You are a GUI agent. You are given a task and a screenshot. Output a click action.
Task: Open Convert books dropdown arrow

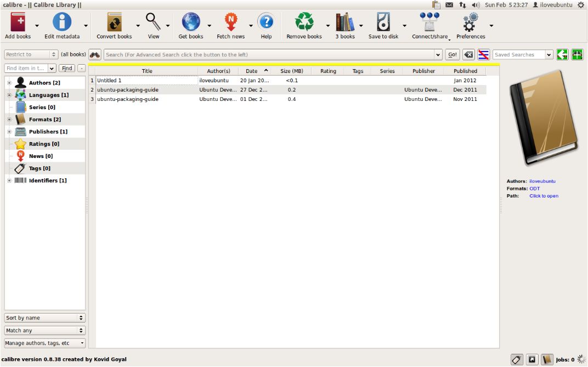[x=138, y=26]
